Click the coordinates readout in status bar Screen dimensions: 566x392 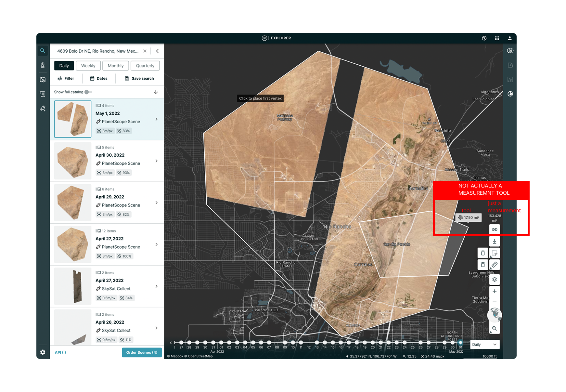(371, 356)
